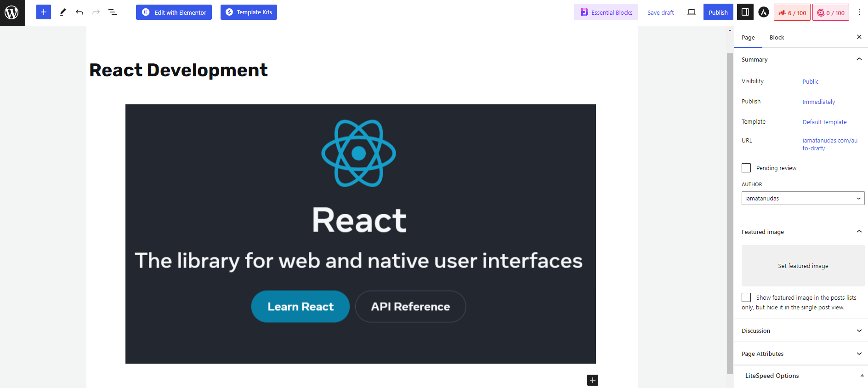This screenshot has width=868, height=388.
Task: Open the Document Overview list view
Action: click(x=113, y=12)
